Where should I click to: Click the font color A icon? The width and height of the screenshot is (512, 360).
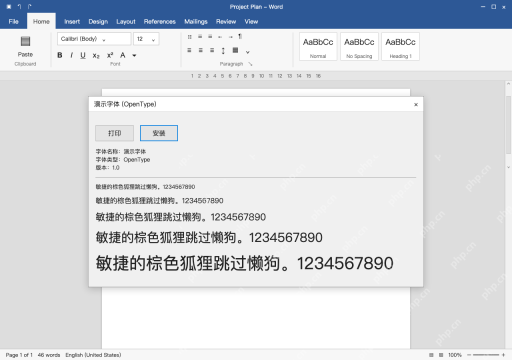pyautogui.click(x=123, y=55)
